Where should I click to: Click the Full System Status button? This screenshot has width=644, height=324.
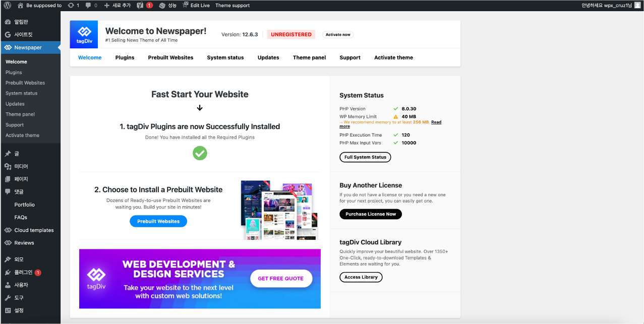365,157
